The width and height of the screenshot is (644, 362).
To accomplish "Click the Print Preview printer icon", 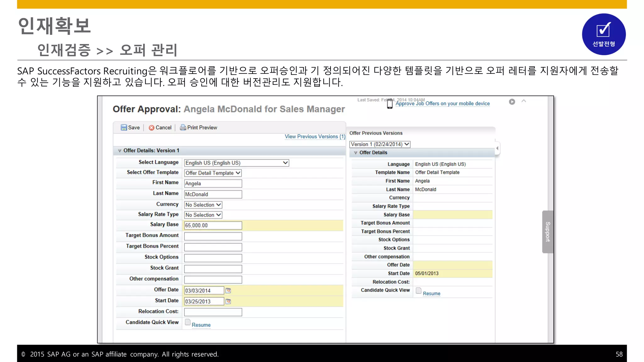I will click(x=183, y=127).
